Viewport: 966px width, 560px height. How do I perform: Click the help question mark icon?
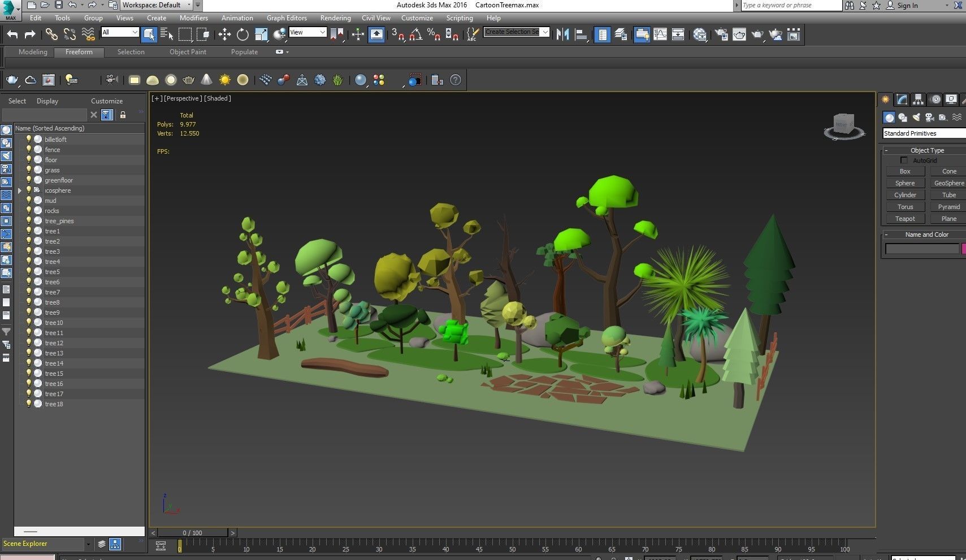pyautogui.click(x=456, y=80)
